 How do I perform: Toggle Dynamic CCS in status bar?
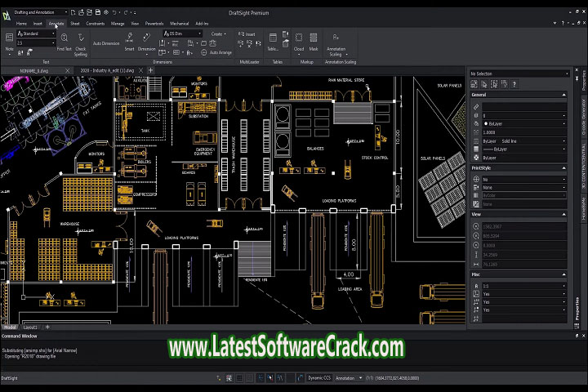tap(318, 378)
